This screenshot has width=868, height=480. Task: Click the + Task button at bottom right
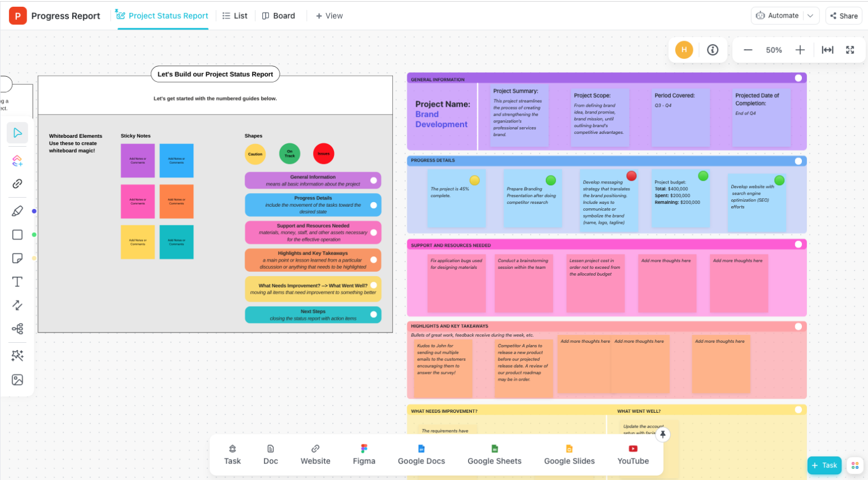[x=824, y=465]
